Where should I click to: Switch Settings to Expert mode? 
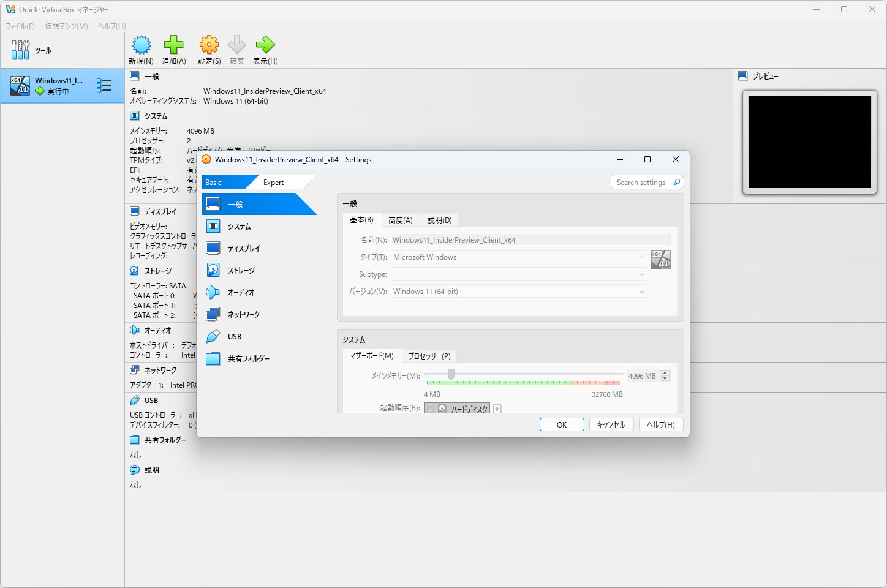(283, 182)
